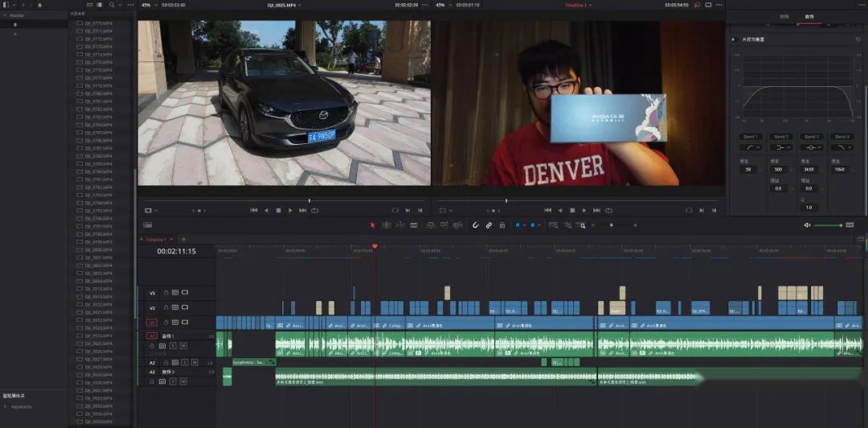Viewport: 868px width, 428px height.
Task: Click the Band 2 frequency field 500
Action: 778,169
